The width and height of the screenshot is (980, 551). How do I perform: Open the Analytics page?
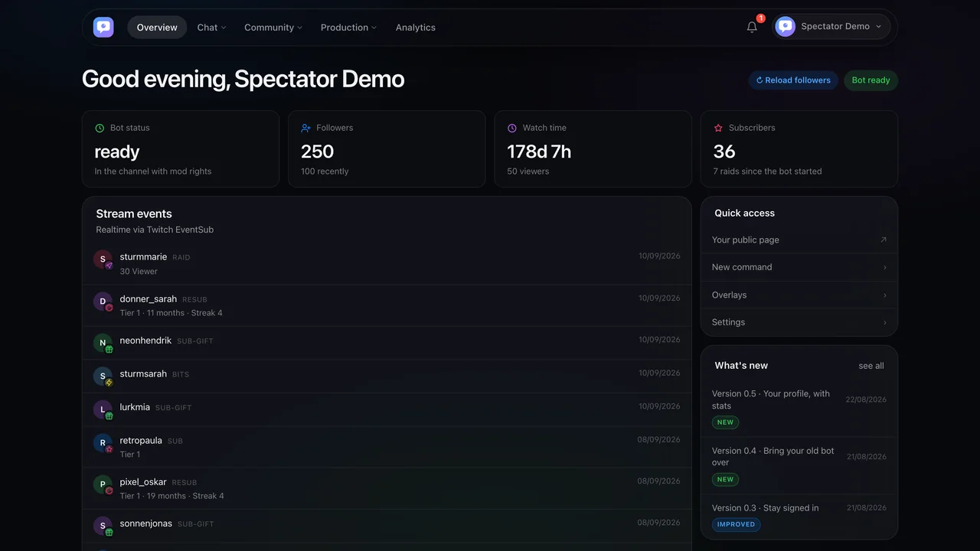pyautogui.click(x=416, y=28)
